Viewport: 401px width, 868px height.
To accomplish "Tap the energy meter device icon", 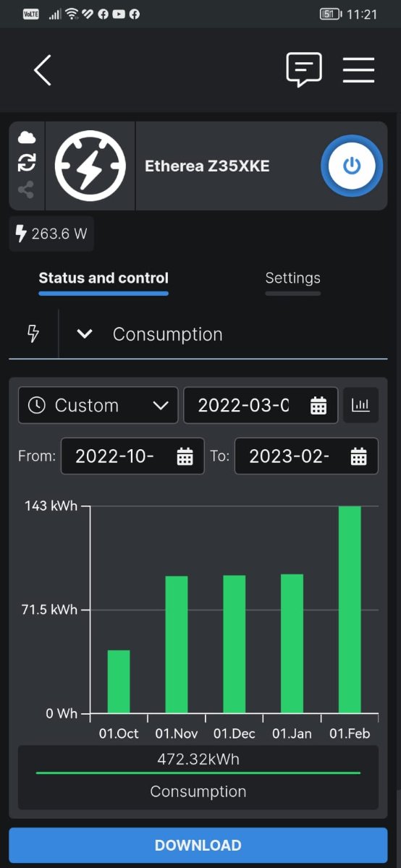I will pyautogui.click(x=90, y=166).
